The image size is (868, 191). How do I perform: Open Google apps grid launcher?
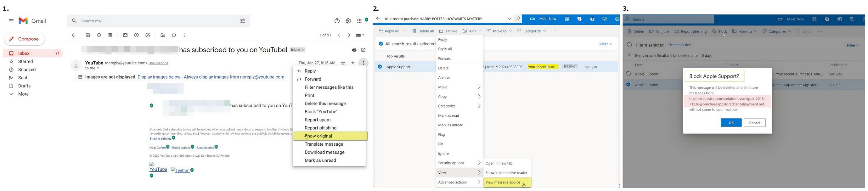tap(359, 21)
